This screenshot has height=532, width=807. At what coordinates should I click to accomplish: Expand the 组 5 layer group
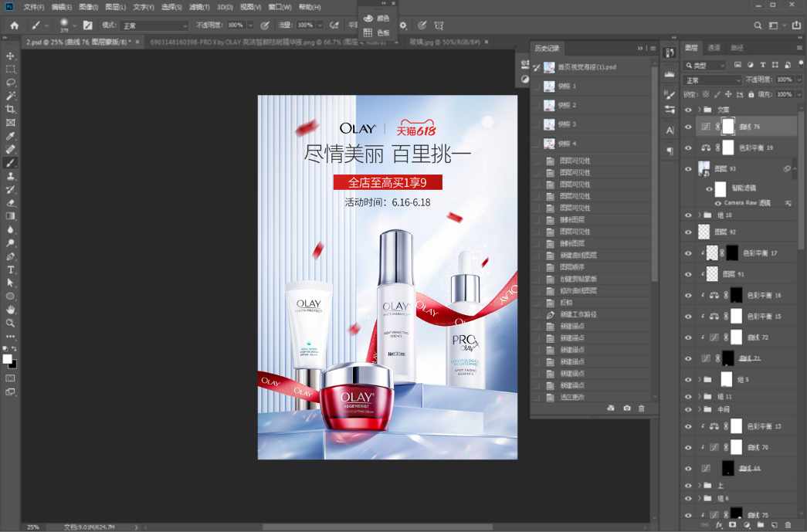700,379
